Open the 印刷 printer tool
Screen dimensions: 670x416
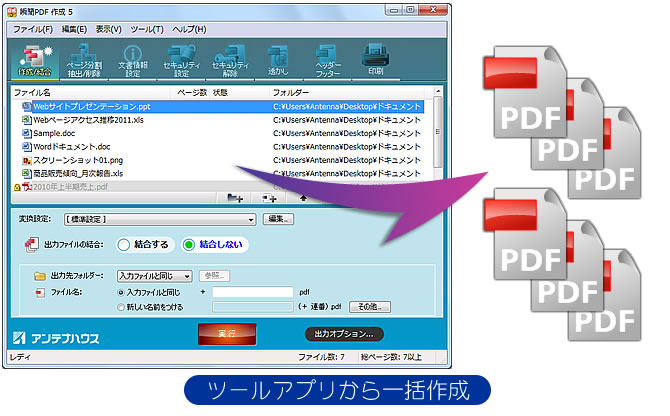[x=376, y=60]
